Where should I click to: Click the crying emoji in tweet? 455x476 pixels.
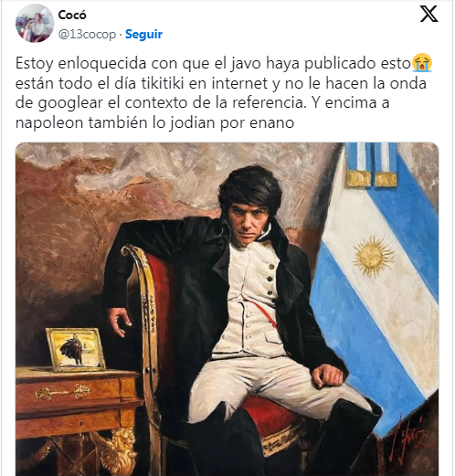422,63
